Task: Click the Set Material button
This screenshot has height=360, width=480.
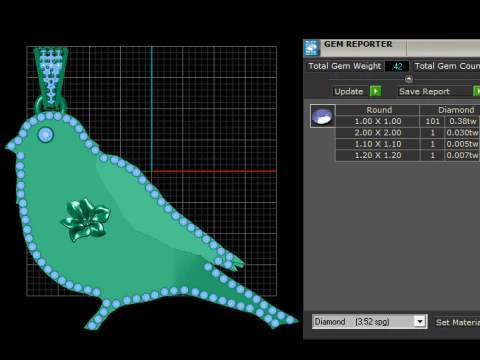Action: click(457, 322)
